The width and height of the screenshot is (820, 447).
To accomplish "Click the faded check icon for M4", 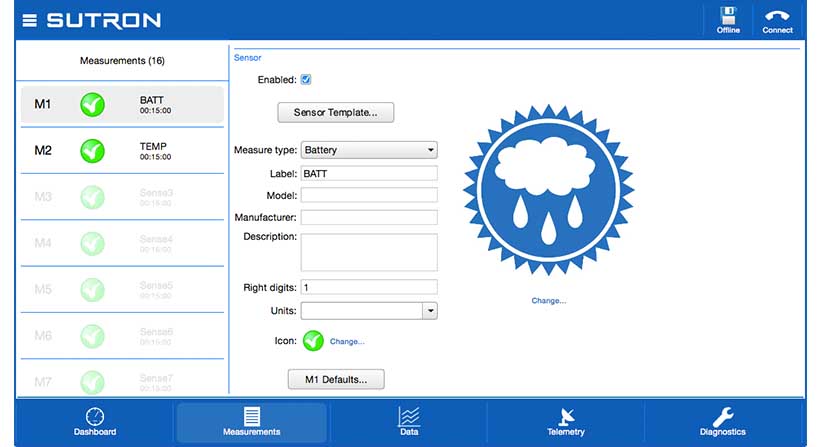I will point(93,244).
